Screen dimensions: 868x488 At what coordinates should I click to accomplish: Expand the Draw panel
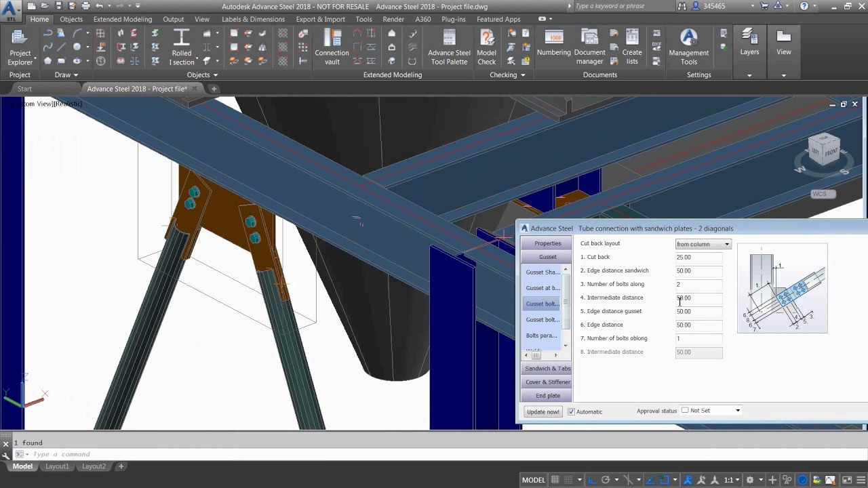point(66,75)
